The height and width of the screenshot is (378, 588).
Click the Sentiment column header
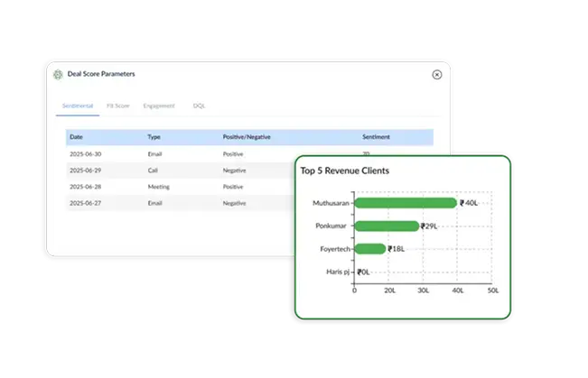click(376, 137)
